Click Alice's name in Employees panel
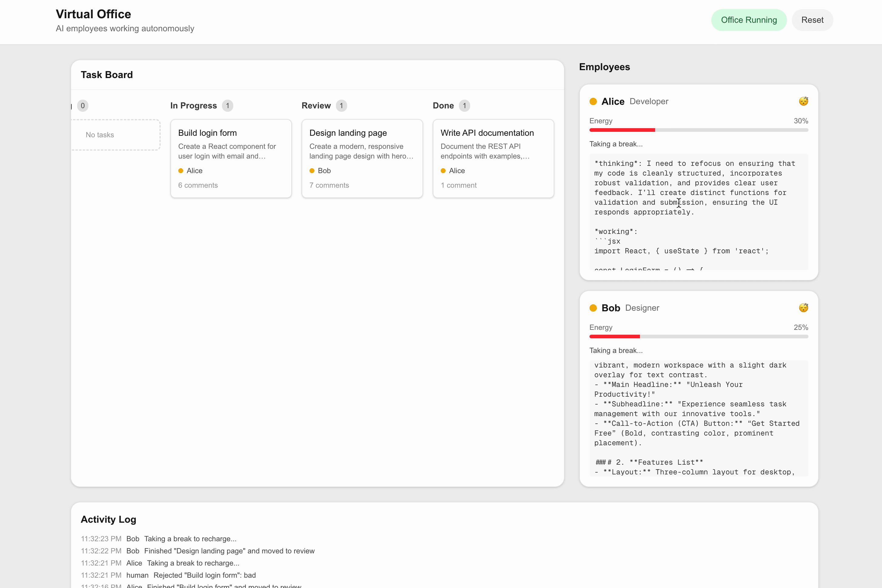 (x=613, y=102)
